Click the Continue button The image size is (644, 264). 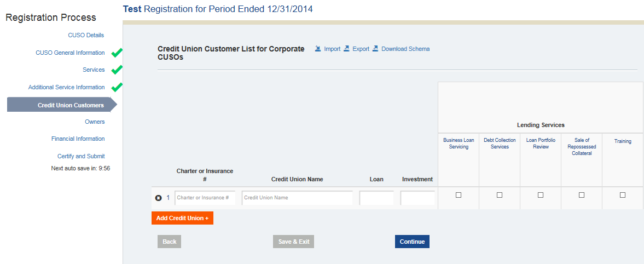(x=412, y=242)
